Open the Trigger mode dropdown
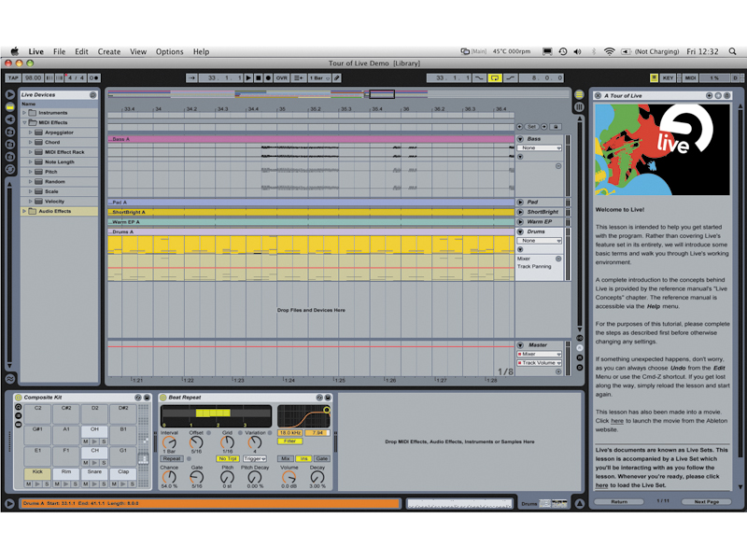Screen dimensions: 747x560 click(254, 458)
